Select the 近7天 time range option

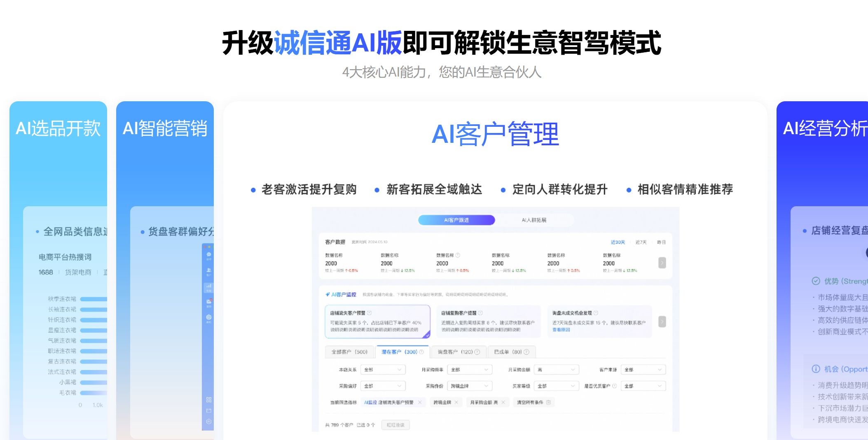click(x=641, y=242)
